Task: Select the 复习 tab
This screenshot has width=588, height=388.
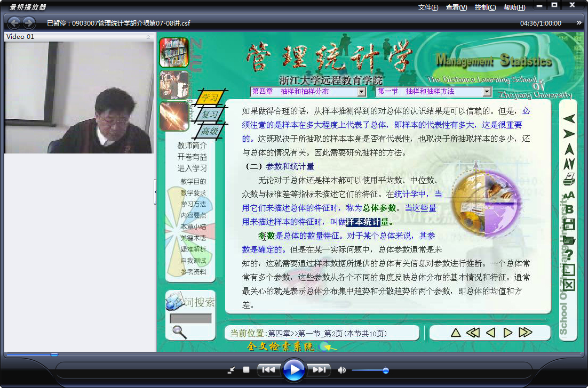Action: coord(209,114)
